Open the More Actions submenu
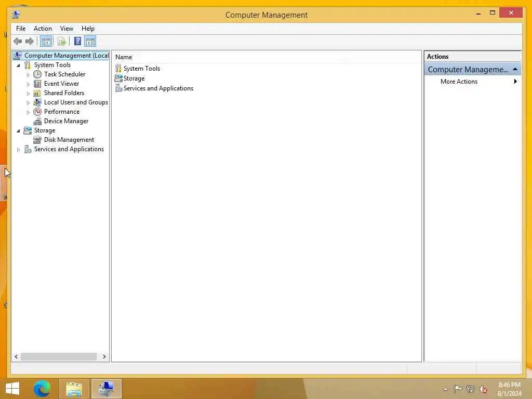The height and width of the screenshot is (399, 532). [x=473, y=82]
